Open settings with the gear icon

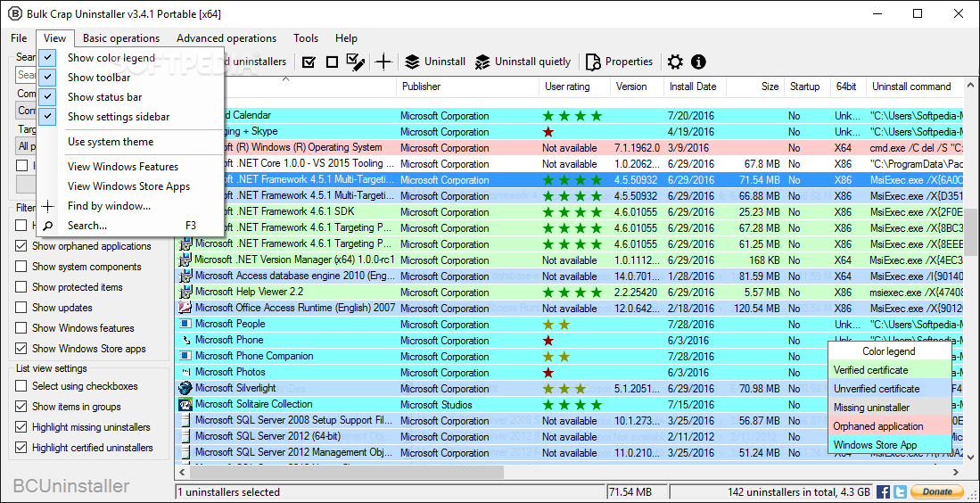point(675,62)
